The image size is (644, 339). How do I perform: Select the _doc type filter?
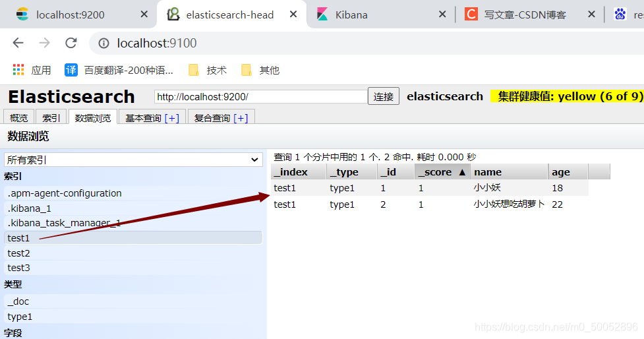point(133,301)
